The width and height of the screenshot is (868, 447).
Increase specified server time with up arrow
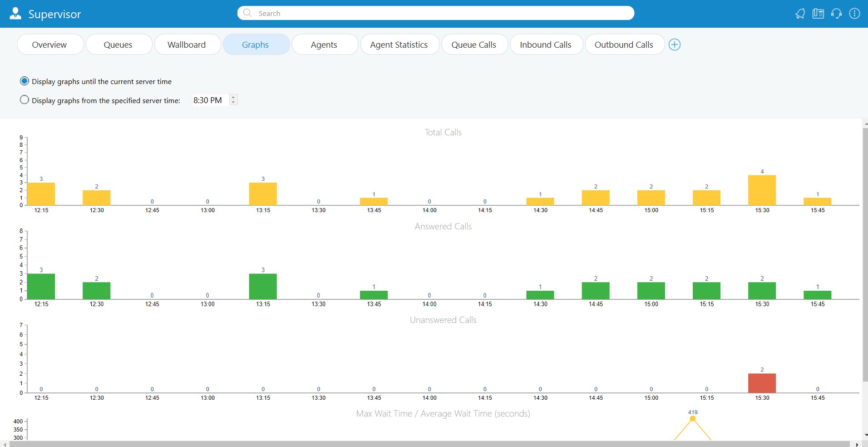click(x=233, y=97)
